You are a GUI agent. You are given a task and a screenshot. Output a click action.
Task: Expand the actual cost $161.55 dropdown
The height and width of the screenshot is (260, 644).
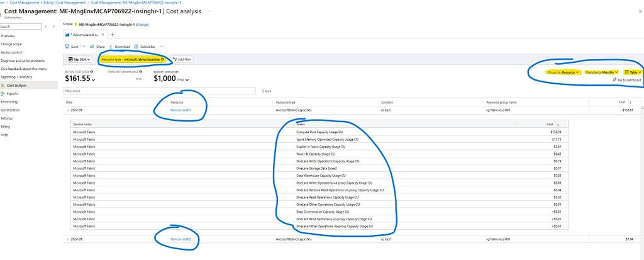(93, 79)
